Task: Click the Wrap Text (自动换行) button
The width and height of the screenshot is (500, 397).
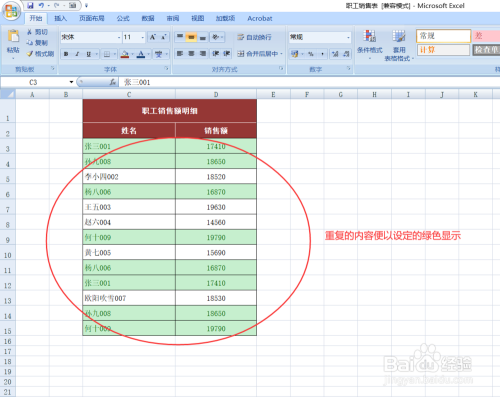Action: coord(254,37)
